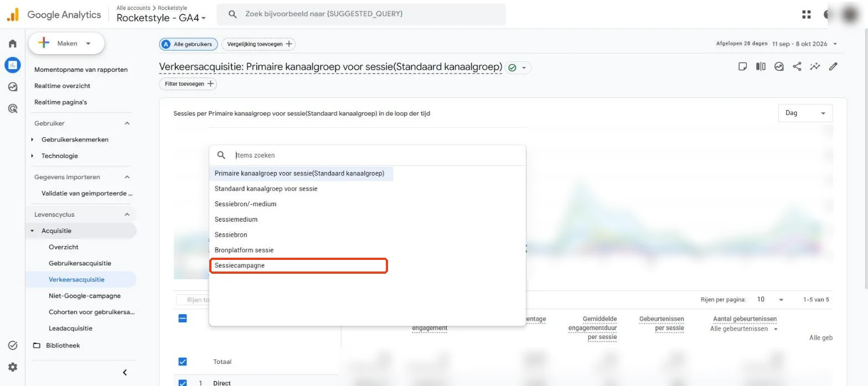Open the Google apps grid icon
Screen dimensions: 868x386
[806, 15]
